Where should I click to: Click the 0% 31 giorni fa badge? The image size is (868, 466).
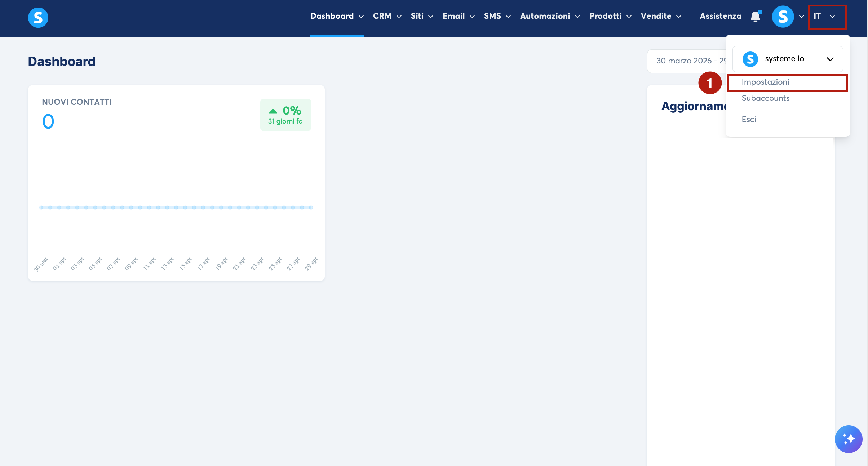point(285,115)
